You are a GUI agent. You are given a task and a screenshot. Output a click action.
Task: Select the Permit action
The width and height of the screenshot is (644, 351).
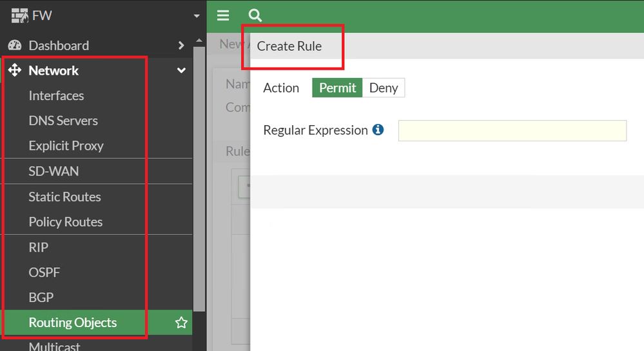[x=337, y=88]
